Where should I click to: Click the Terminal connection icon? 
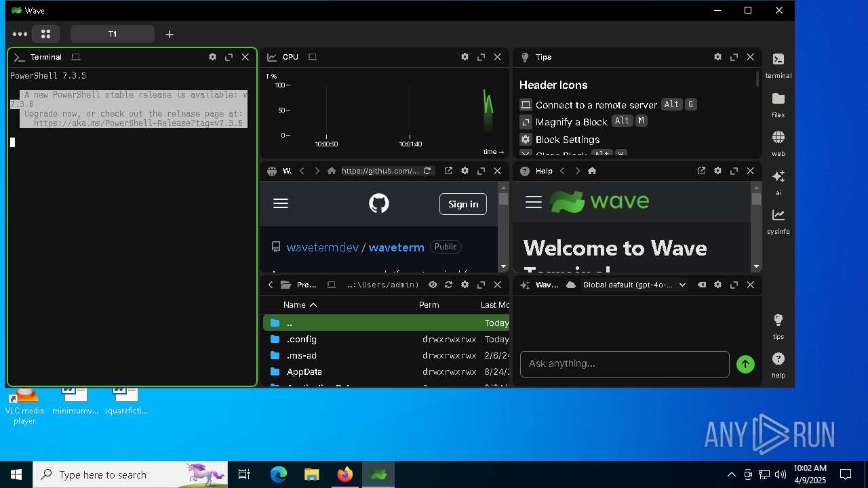click(76, 57)
